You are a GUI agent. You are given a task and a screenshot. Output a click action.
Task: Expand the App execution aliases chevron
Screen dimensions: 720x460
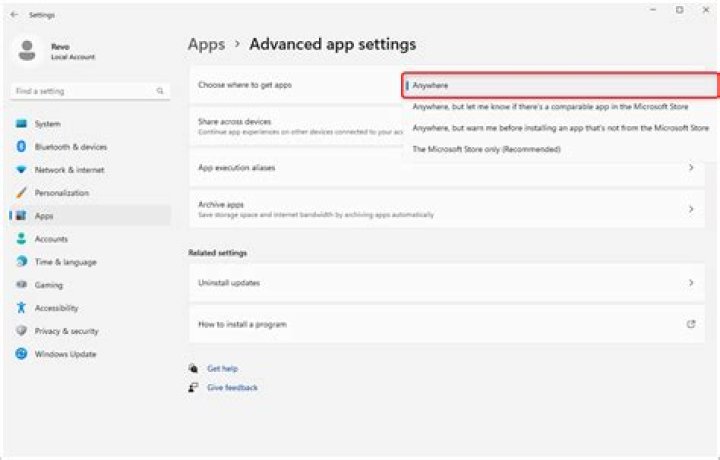pyautogui.click(x=690, y=168)
